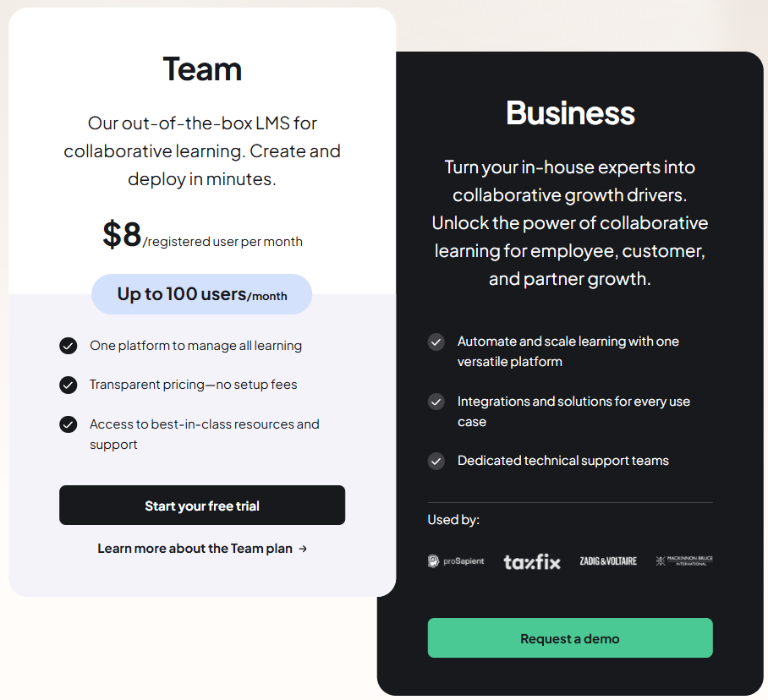Click the Start your free trial button
The height and width of the screenshot is (700, 768).
[202, 505]
